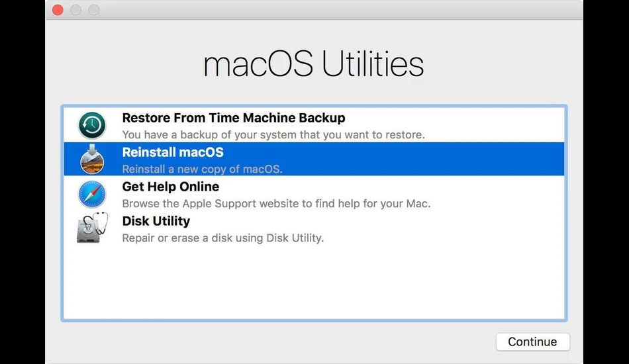
Task: Choose the Get Help Online title
Action: pos(170,187)
